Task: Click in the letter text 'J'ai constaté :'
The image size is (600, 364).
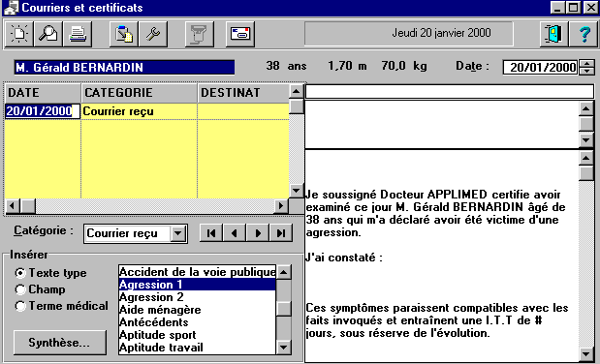Action: pos(344,258)
